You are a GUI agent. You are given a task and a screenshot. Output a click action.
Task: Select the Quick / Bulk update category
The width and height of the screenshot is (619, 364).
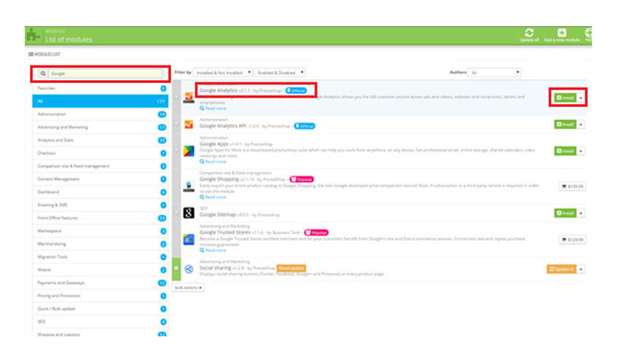[x=100, y=309]
